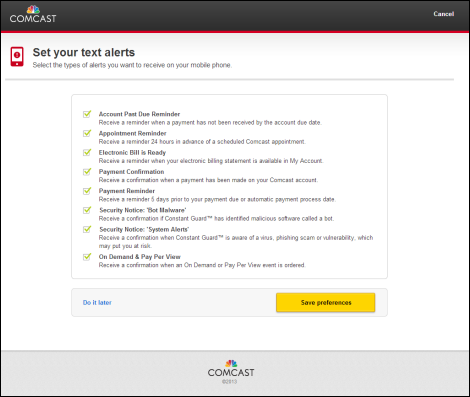The height and width of the screenshot is (397, 470).
Task: Click the 'Set your text alerts' heading
Action: tap(84, 52)
